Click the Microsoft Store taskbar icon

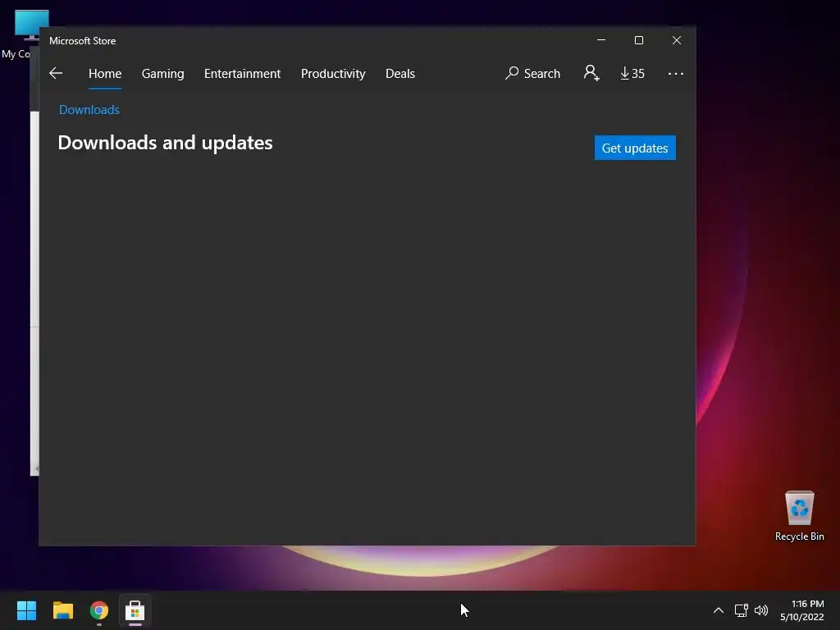click(135, 610)
